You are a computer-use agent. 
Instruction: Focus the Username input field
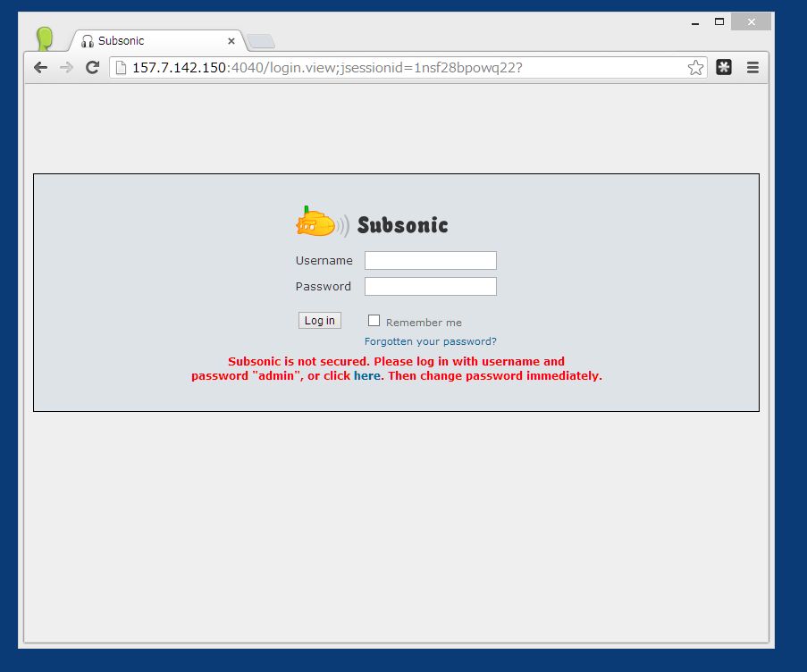(430, 260)
